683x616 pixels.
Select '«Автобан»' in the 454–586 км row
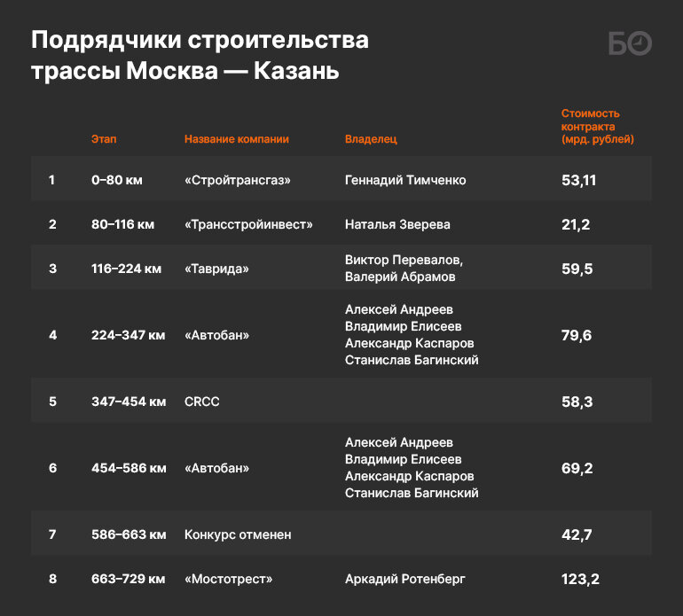point(216,468)
